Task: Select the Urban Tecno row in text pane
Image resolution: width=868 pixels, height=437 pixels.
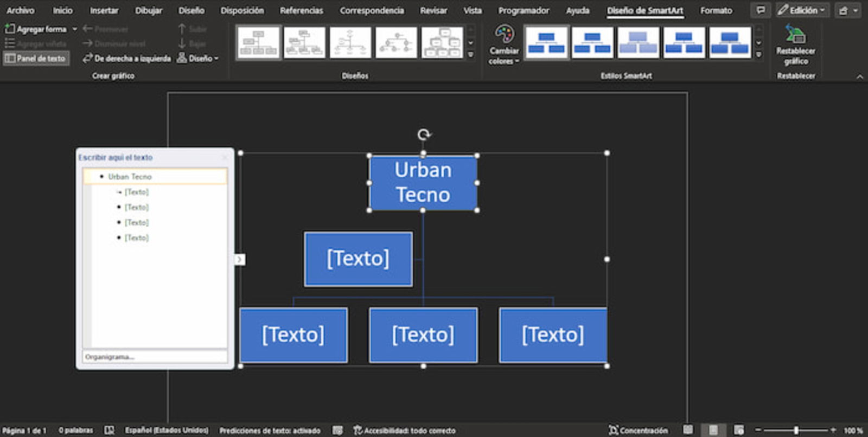Action: coord(155,177)
